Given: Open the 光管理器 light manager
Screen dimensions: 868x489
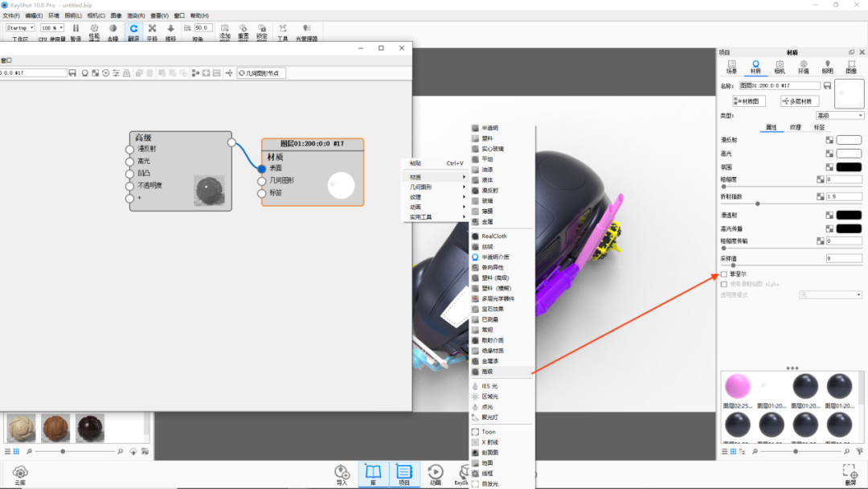Looking at the screenshot, I should tap(307, 28).
